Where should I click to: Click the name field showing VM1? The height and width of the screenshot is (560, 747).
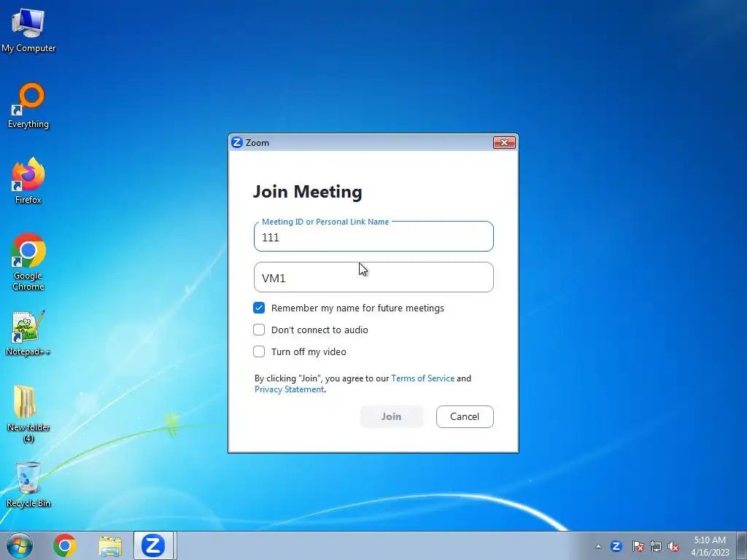[373, 277]
